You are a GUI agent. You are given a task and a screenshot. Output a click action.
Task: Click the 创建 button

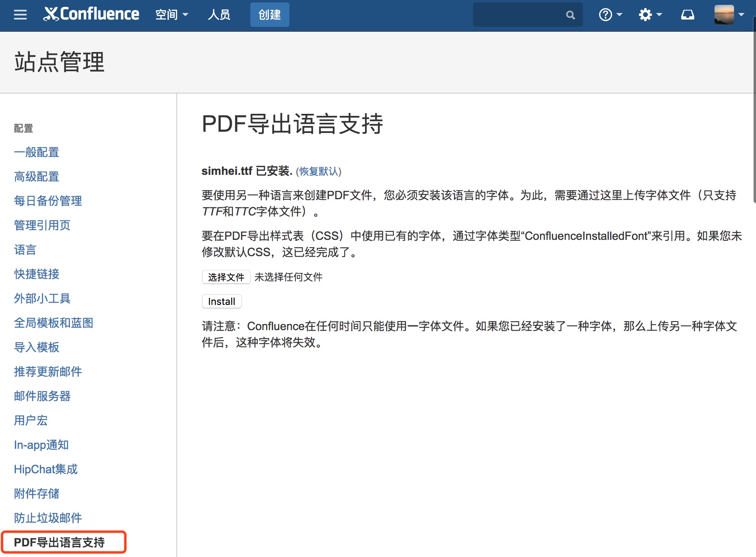pyautogui.click(x=269, y=15)
